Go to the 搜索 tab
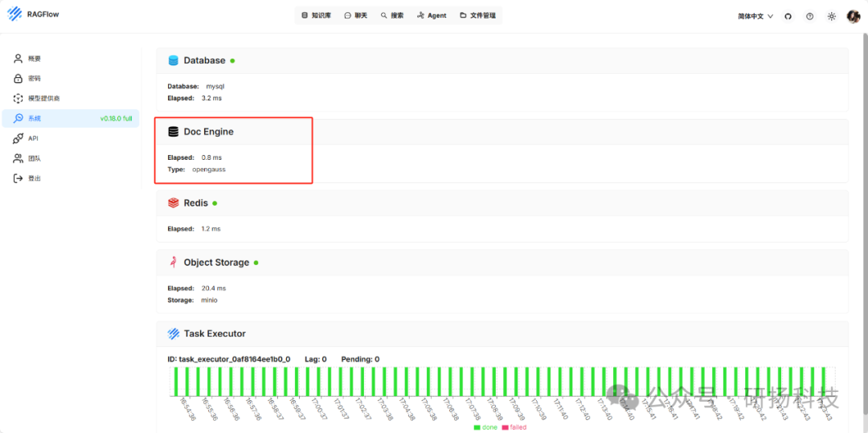 [392, 15]
